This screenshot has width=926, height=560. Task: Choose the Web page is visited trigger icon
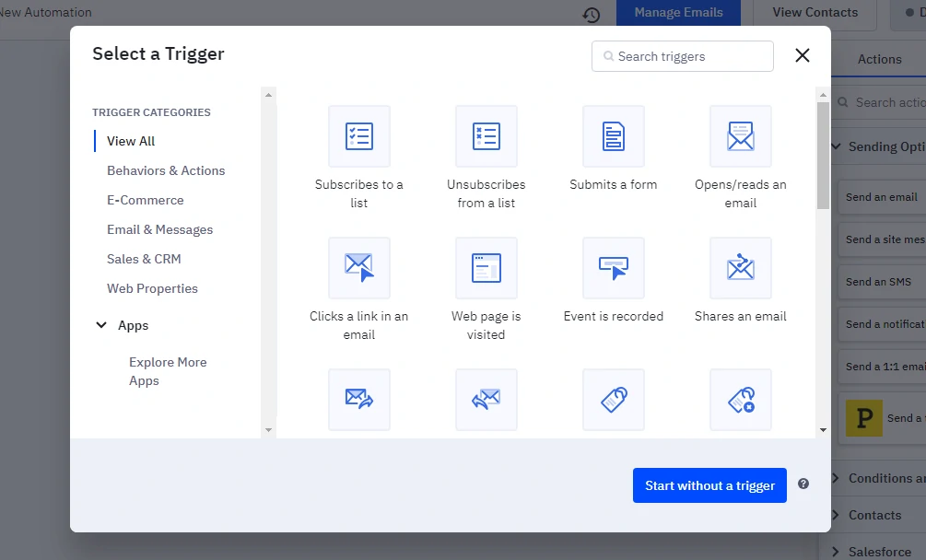click(486, 268)
